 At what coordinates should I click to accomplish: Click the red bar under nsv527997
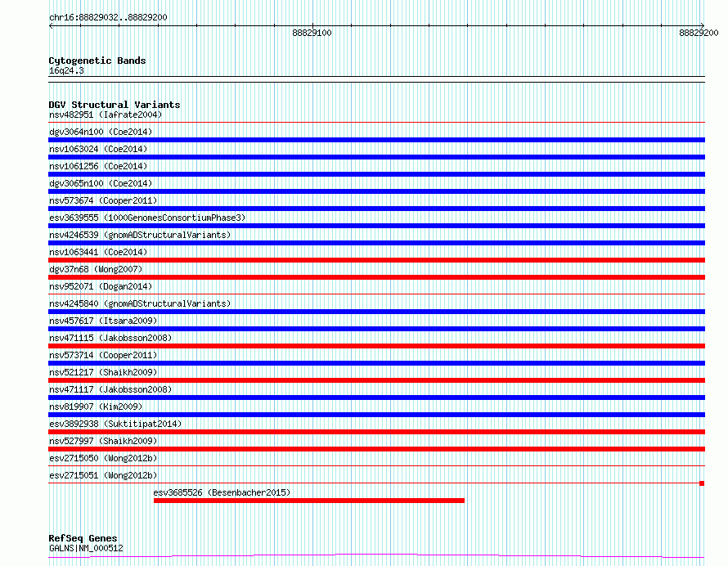(376, 449)
